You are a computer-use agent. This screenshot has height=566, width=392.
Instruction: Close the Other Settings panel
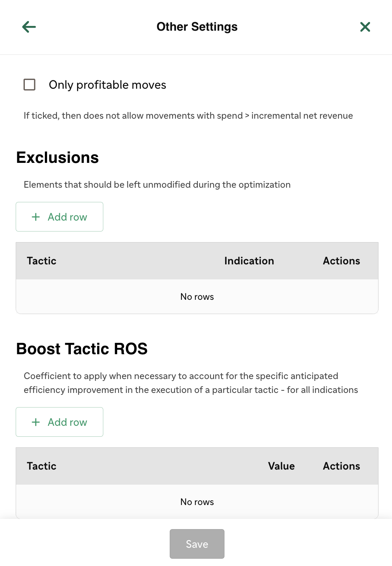pyautogui.click(x=365, y=27)
